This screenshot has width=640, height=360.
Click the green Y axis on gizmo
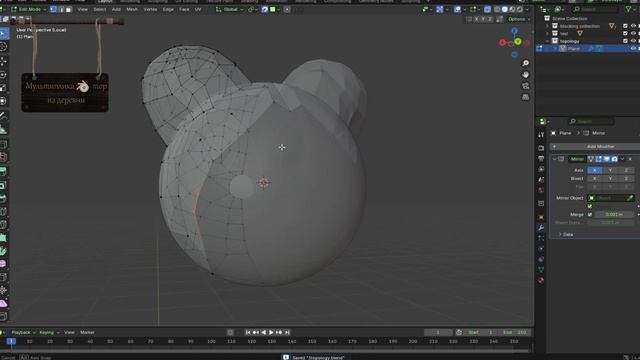[518, 42]
